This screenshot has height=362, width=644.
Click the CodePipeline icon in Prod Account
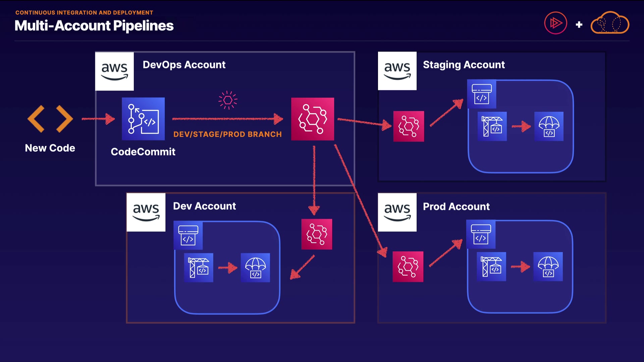pos(481,234)
